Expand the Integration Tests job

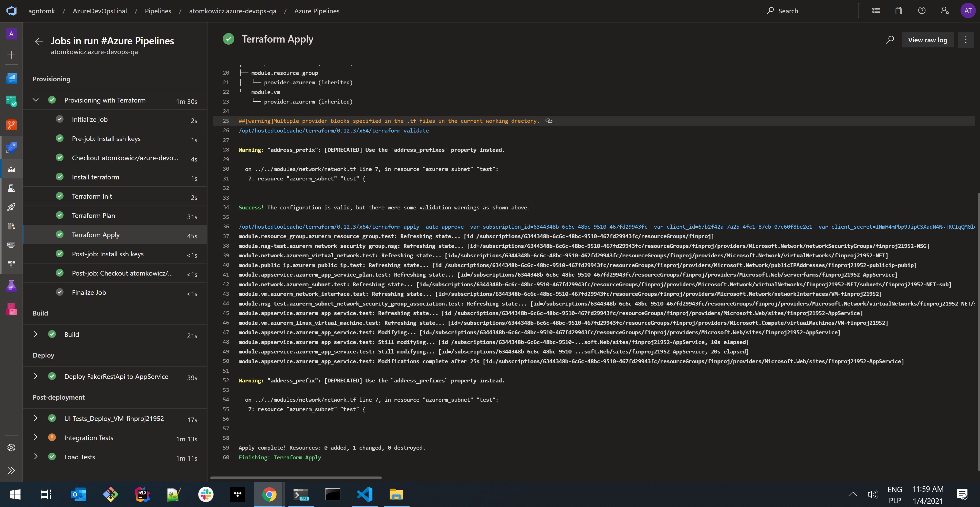point(36,437)
